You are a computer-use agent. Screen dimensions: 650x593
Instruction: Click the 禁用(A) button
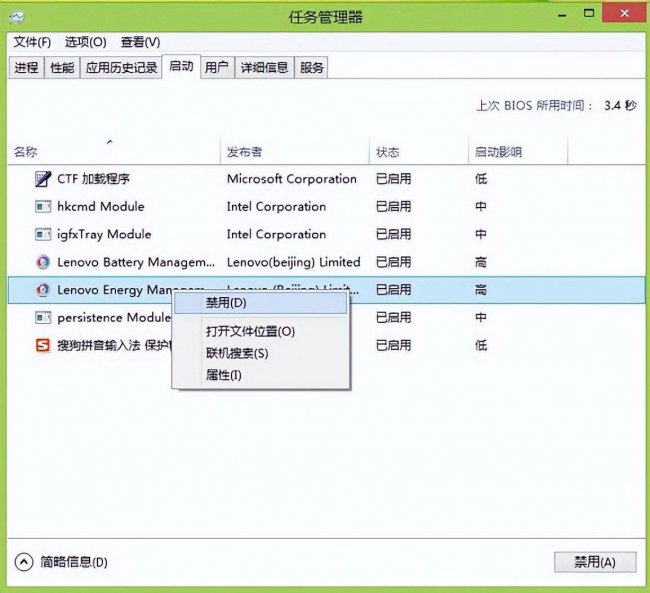coord(595,562)
